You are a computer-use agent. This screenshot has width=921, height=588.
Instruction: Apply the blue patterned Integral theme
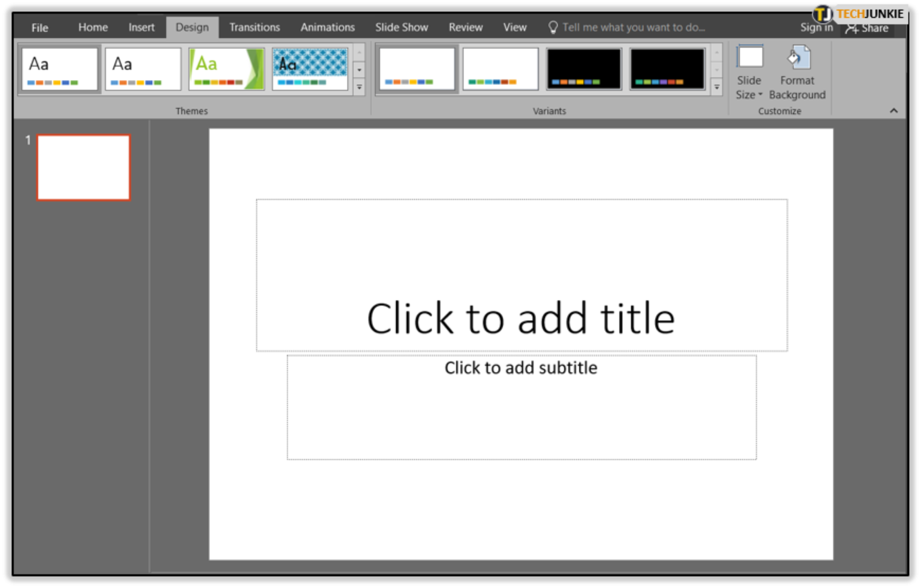pos(310,68)
